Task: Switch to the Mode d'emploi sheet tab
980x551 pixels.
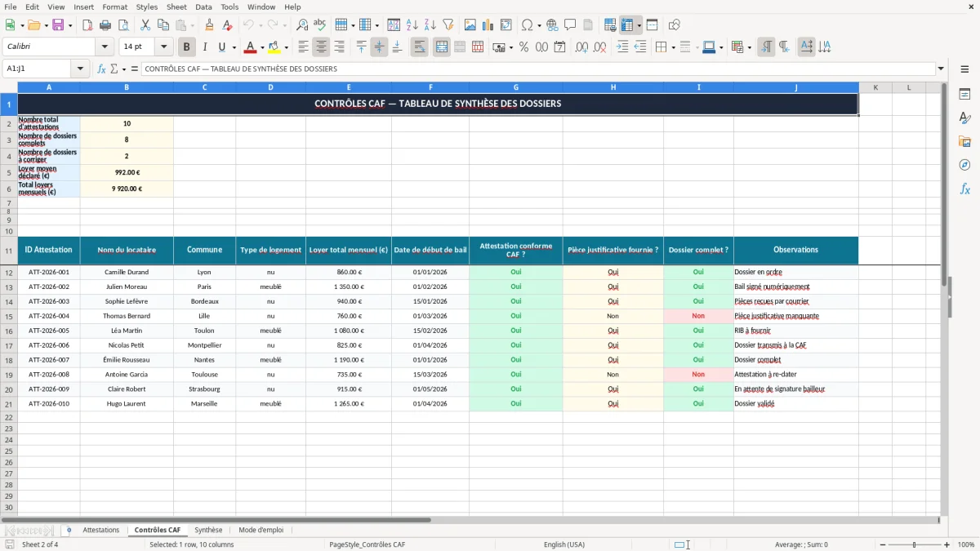Action: pyautogui.click(x=261, y=531)
